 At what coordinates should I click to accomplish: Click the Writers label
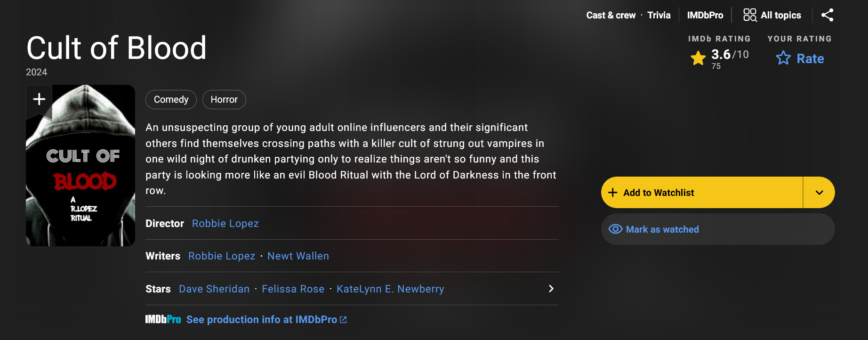[163, 256]
